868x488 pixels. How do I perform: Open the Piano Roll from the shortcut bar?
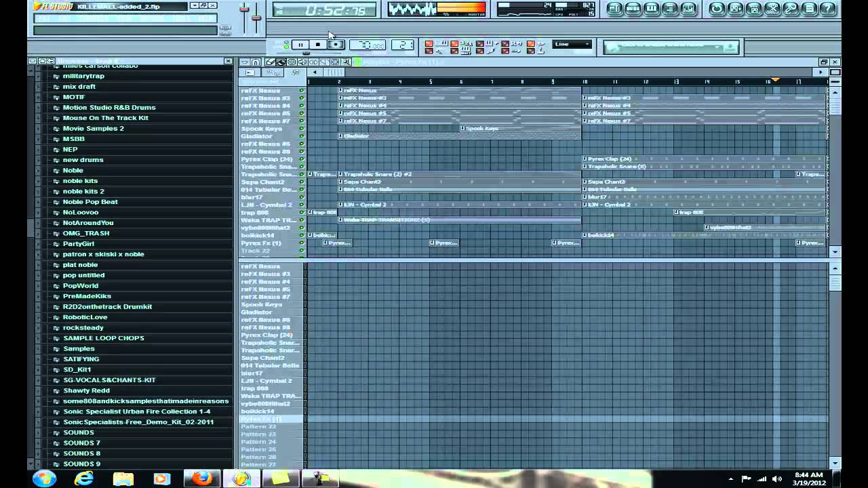[652, 9]
